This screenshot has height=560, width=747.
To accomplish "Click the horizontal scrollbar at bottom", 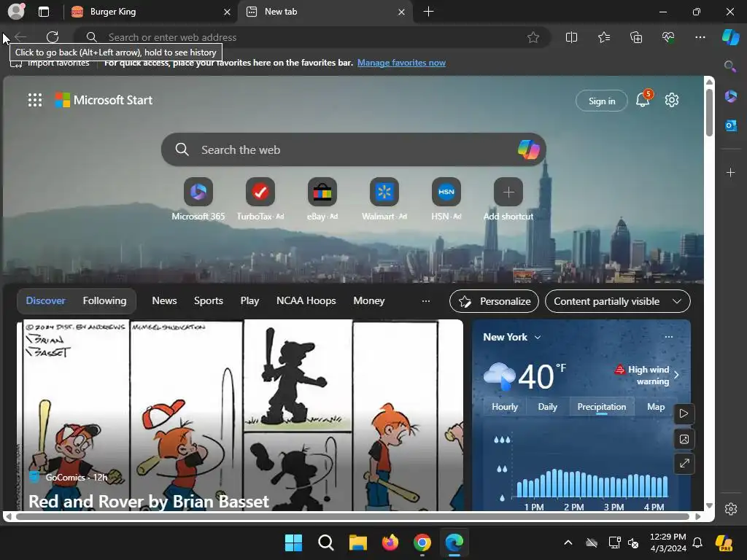I will pos(352,517).
